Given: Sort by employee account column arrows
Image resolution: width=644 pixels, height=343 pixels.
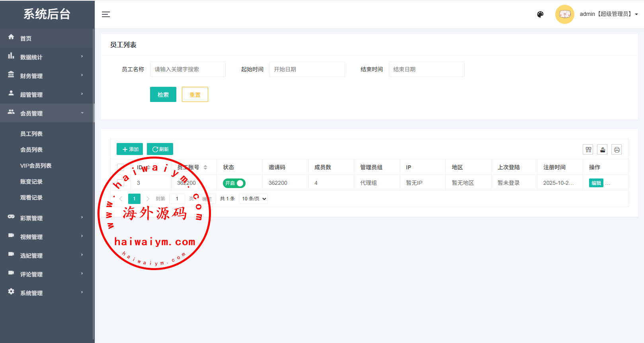Looking at the screenshot, I should pos(205,167).
